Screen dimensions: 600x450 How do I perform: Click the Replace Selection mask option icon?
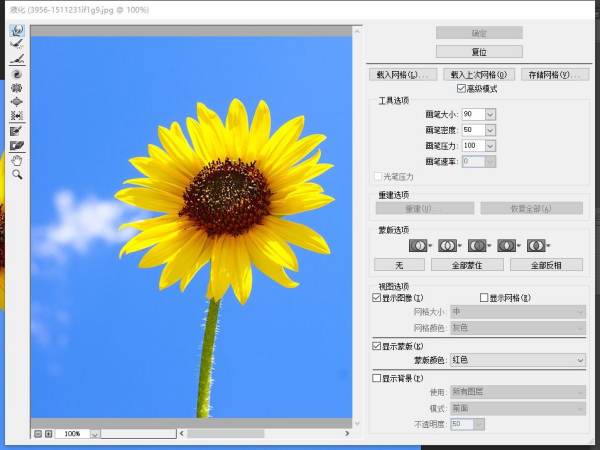(x=417, y=245)
